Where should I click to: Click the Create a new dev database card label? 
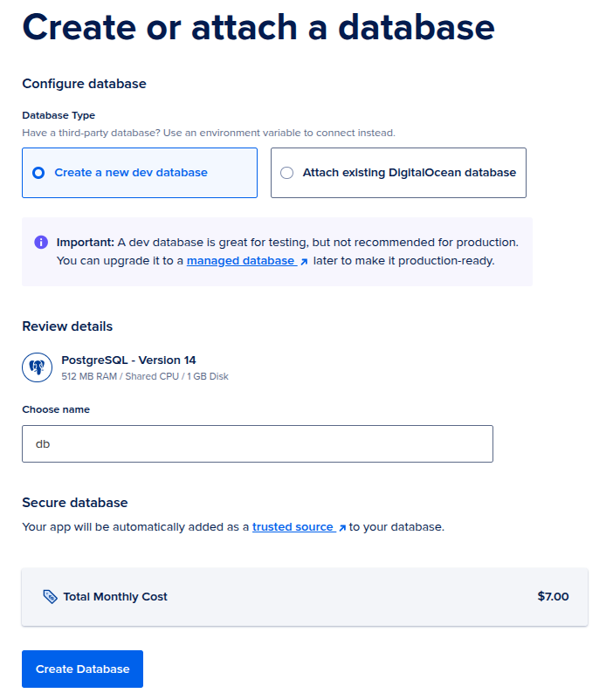[x=131, y=173]
